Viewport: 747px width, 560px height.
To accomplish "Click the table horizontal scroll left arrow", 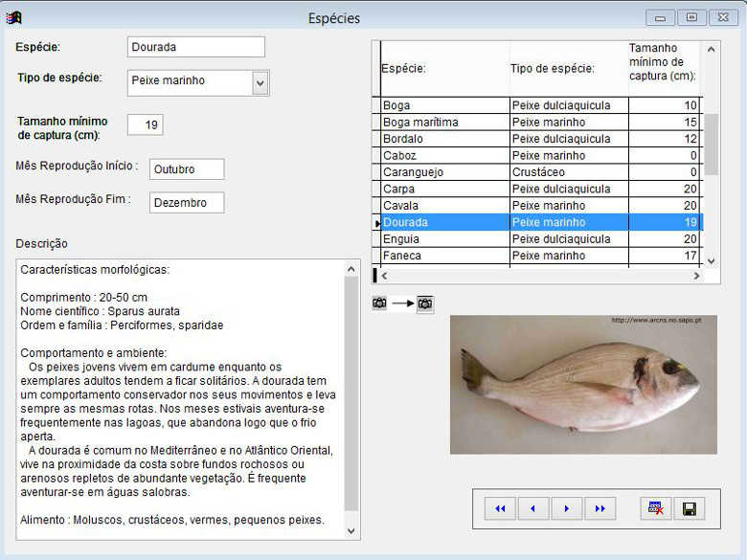I will click(384, 276).
